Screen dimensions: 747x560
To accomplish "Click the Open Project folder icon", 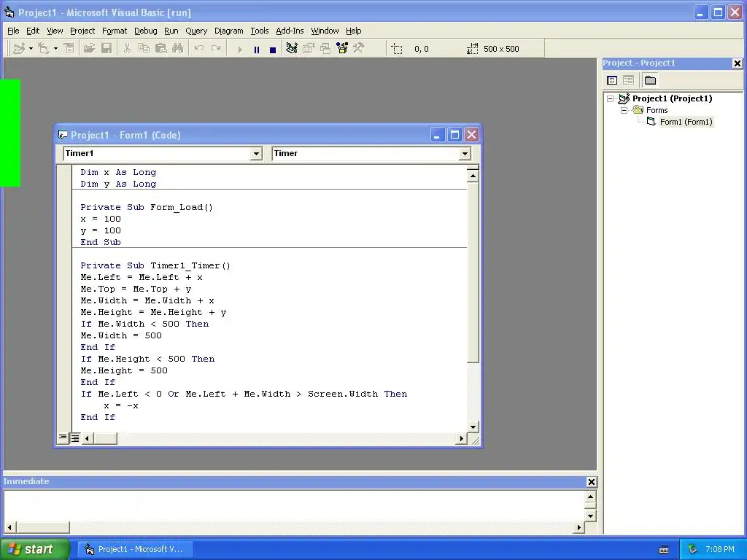I will coord(89,49).
